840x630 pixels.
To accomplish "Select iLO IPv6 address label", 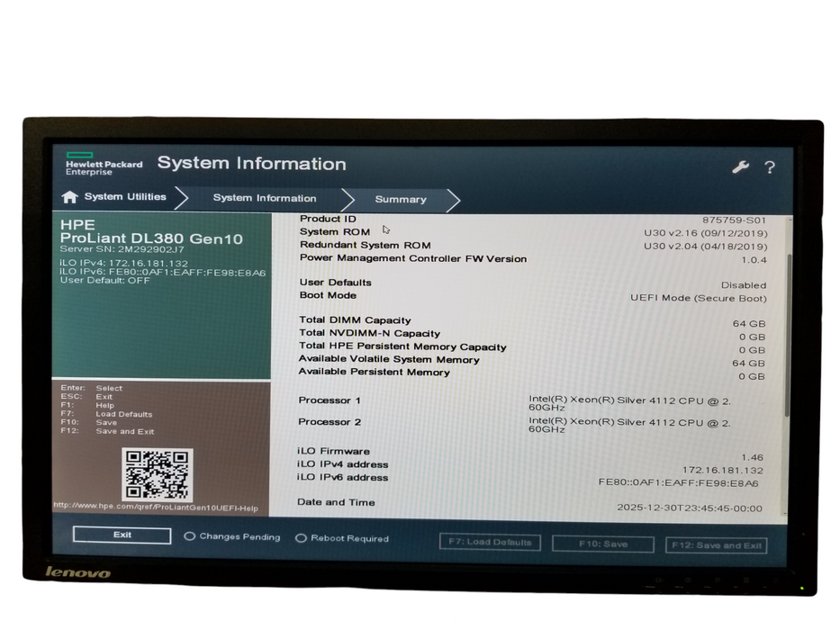I will pos(342,477).
